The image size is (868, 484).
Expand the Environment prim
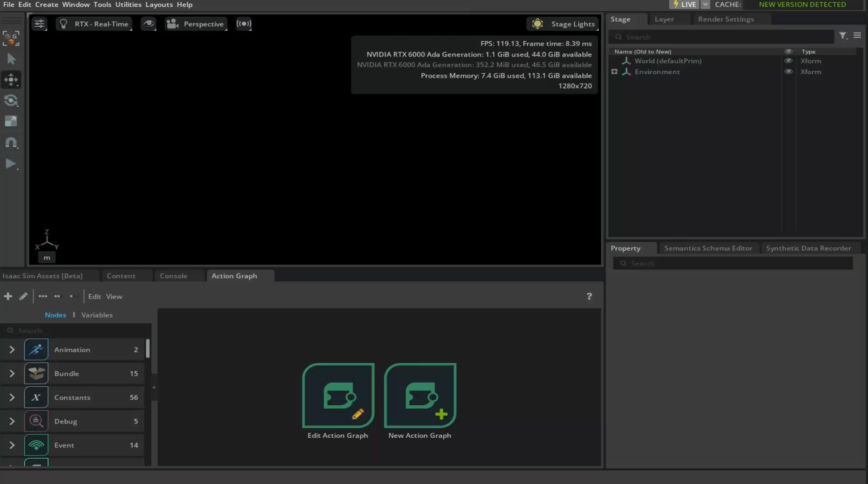coord(614,71)
